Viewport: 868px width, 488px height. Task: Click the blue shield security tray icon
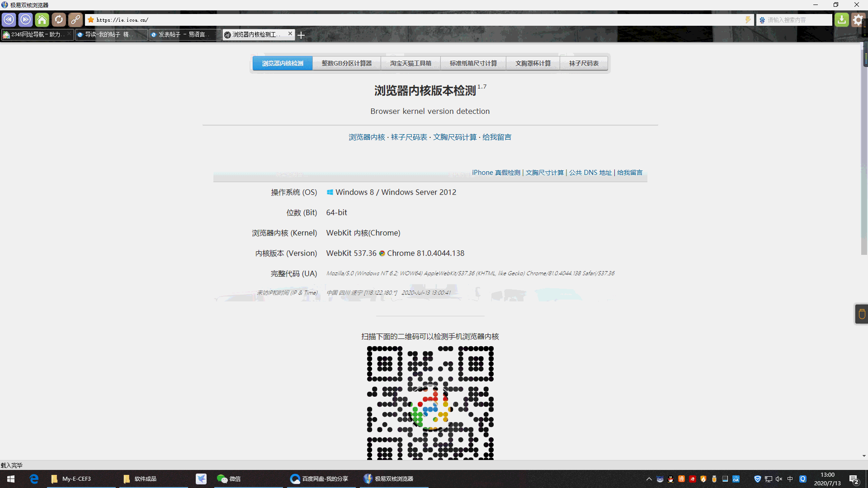757,479
